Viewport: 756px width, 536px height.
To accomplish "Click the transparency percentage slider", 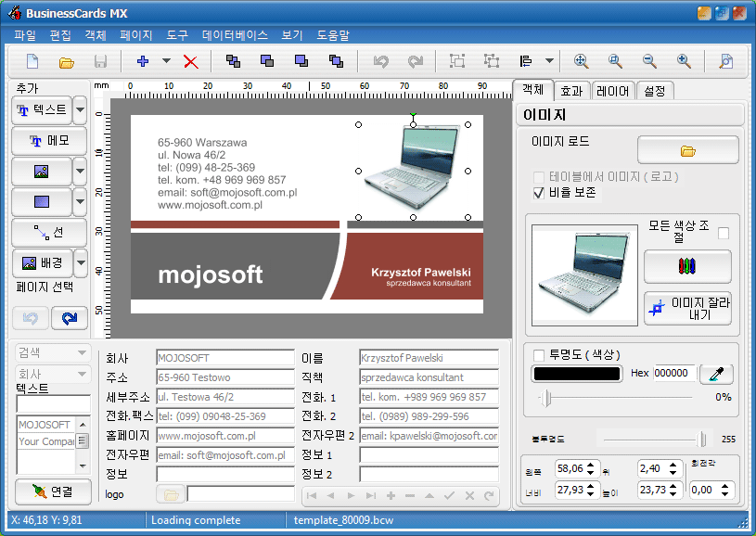I will 615,398.
